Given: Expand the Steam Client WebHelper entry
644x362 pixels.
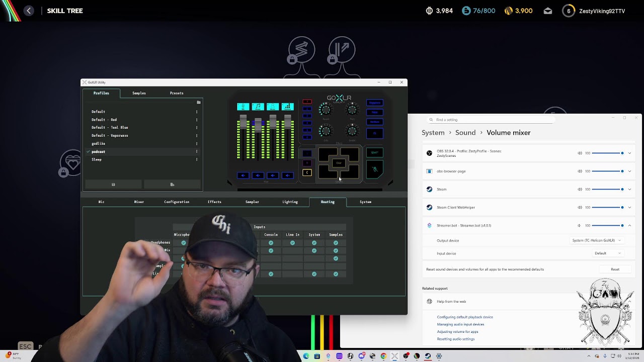Looking at the screenshot, I should (629, 208).
